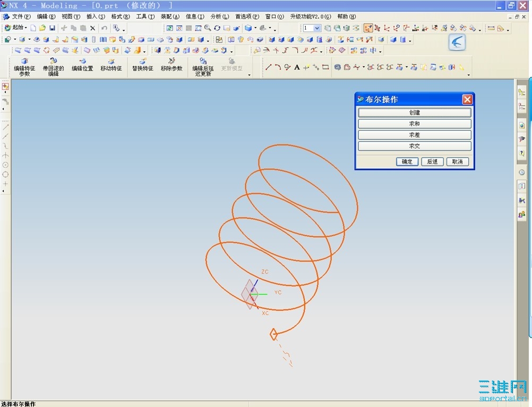The image size is (532, 407).
Task: Activate the Zoom magnifier tool
Action: (x=208, y=28)
